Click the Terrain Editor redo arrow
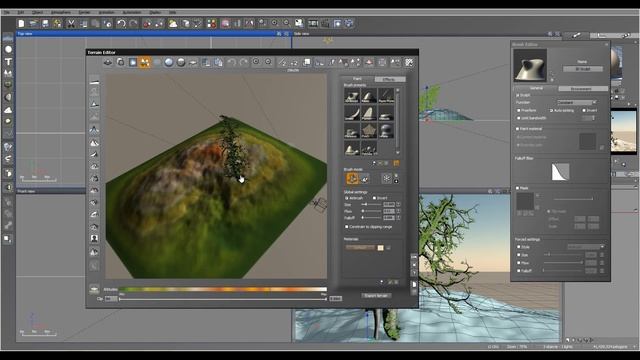 coord(244,62)
